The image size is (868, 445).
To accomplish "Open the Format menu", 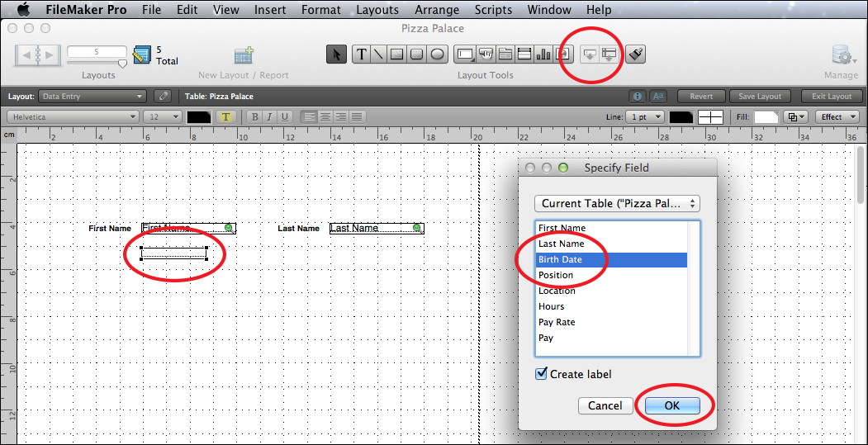I will [x=321, y=9].
